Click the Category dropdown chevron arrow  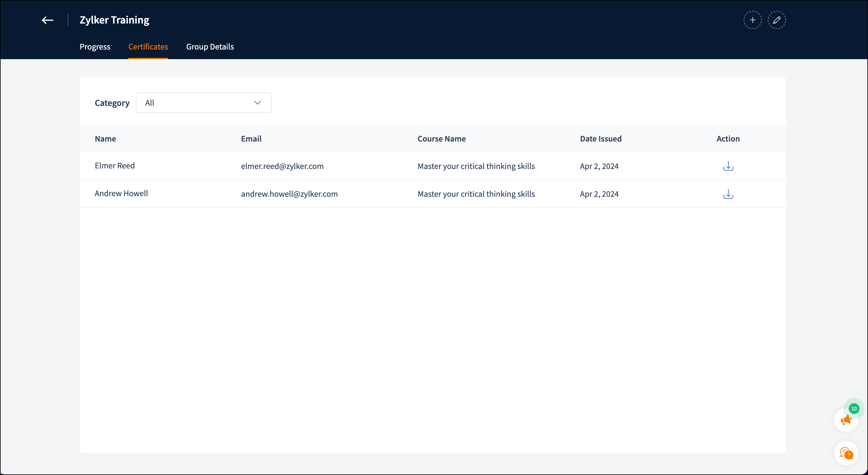pos(257,103)
